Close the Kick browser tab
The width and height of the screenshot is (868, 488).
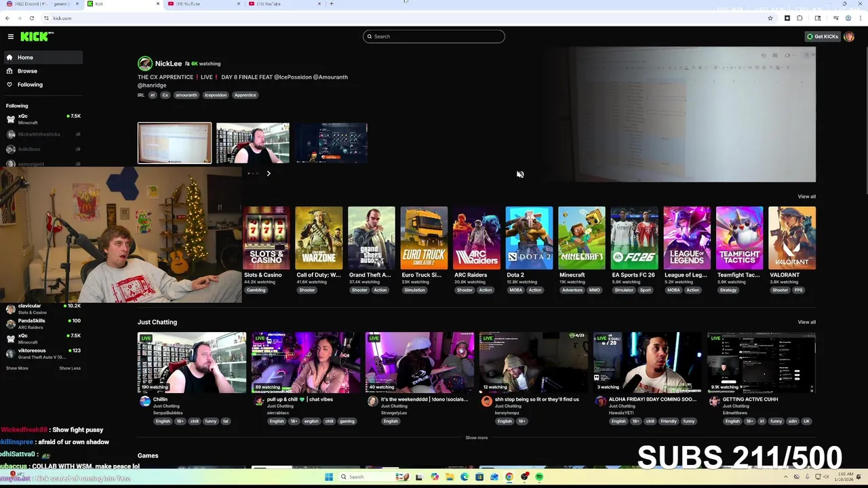[x=158, y=4]
